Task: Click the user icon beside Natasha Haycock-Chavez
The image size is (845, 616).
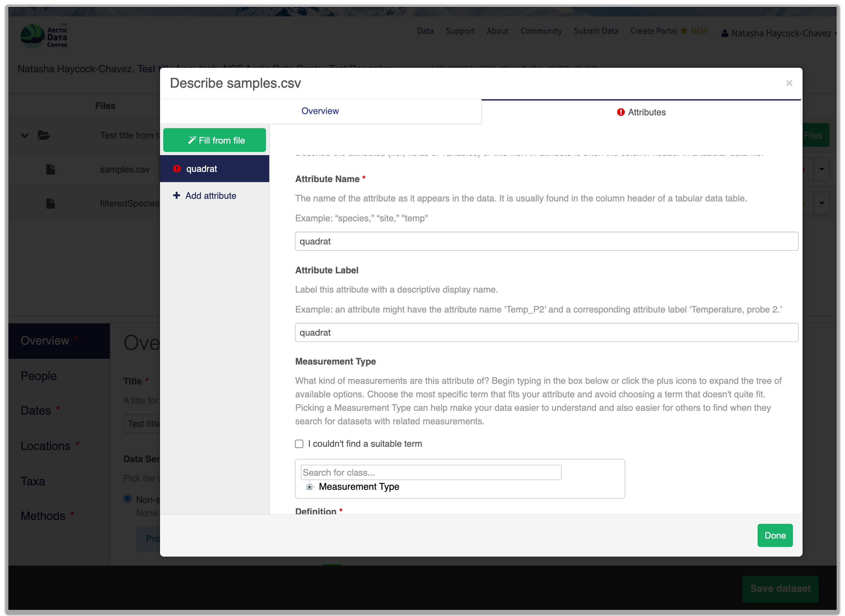Action: point(725,33)
